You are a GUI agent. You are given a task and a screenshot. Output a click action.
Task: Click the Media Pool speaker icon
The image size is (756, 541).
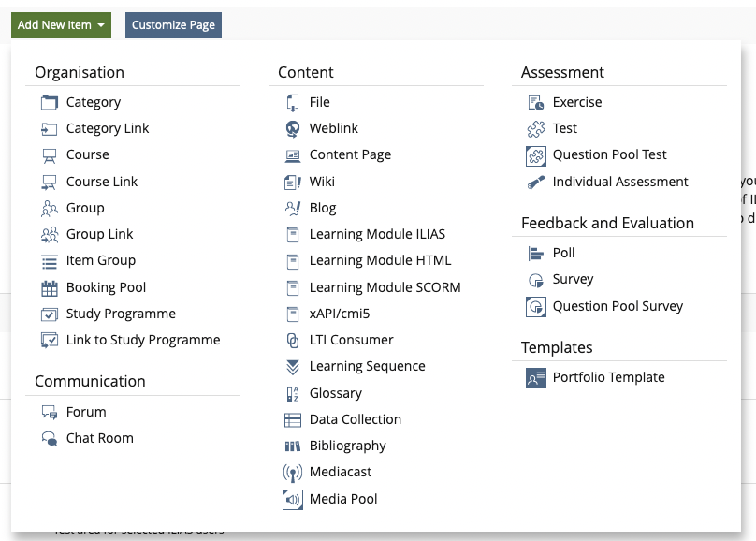coord(293,500)
